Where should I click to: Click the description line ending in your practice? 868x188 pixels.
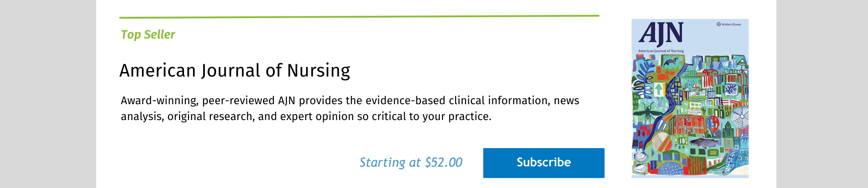coord(306,116)
